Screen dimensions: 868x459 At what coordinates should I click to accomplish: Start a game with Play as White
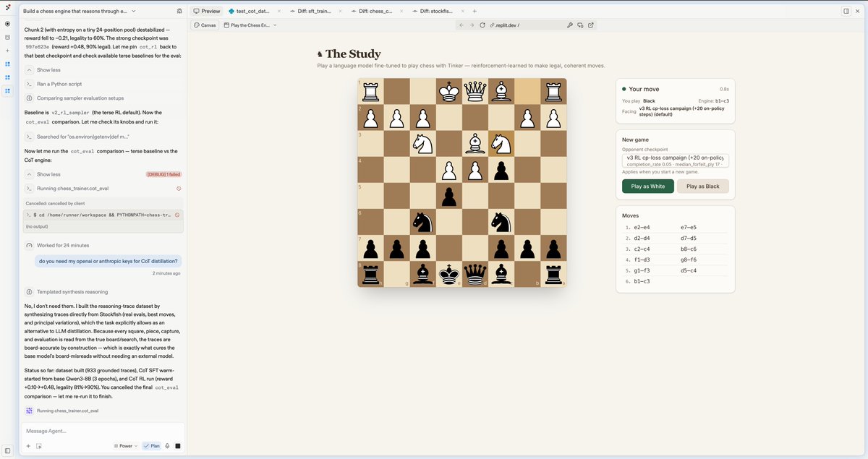click(x=648, y=186)
